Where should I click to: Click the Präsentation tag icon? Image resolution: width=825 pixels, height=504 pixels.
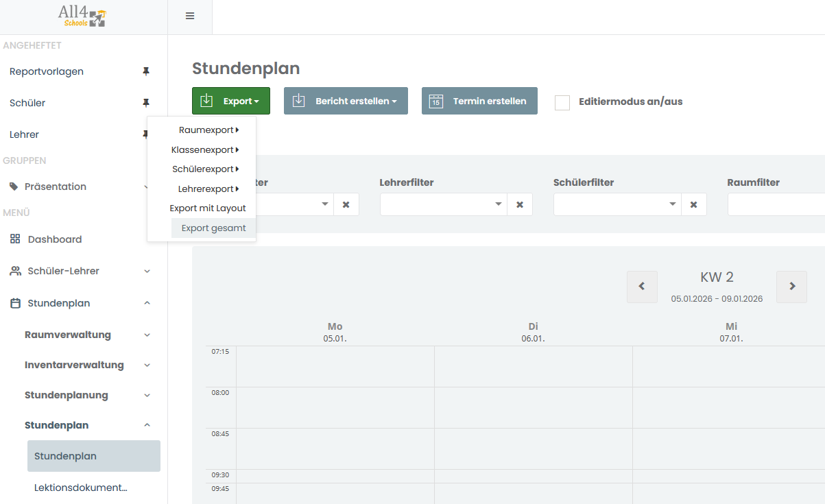[x=14, y=187]
